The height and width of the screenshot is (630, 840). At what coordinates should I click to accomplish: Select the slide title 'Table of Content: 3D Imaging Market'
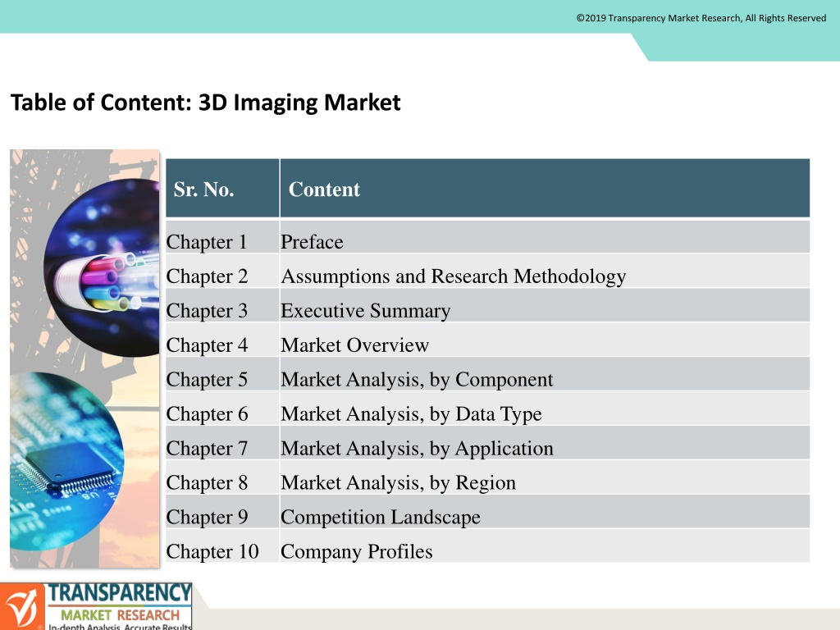(x=206, y=103)
